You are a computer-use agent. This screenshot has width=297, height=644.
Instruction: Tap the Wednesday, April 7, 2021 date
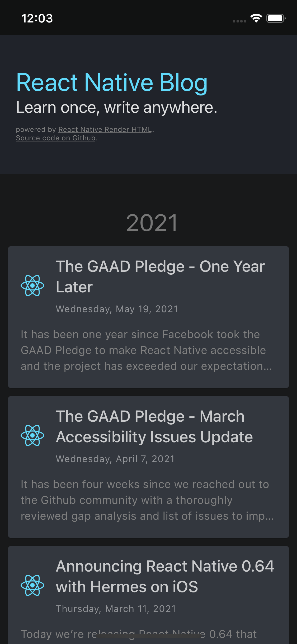point(115,459)
